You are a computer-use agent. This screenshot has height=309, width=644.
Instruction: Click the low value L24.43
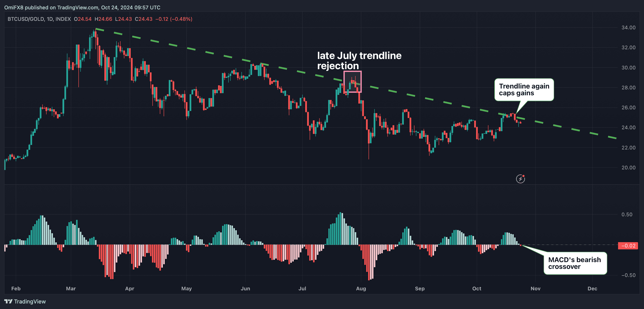pos(123,19)
